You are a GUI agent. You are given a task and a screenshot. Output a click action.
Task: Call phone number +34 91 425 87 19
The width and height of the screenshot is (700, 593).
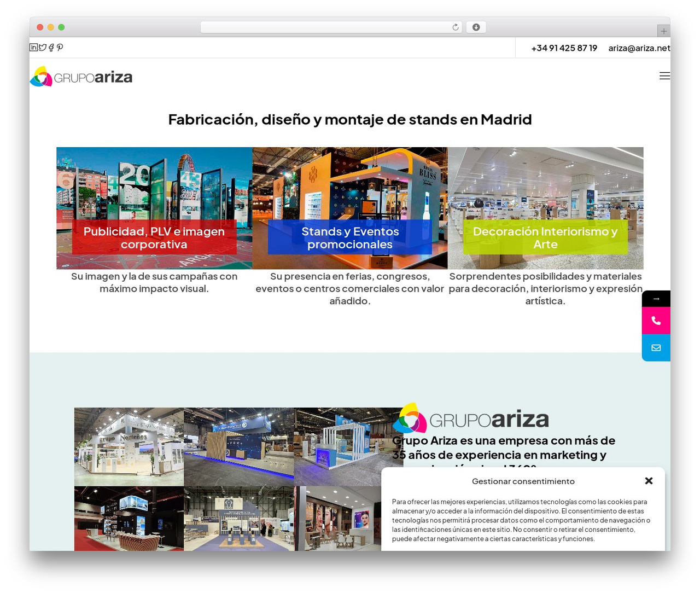564,48
